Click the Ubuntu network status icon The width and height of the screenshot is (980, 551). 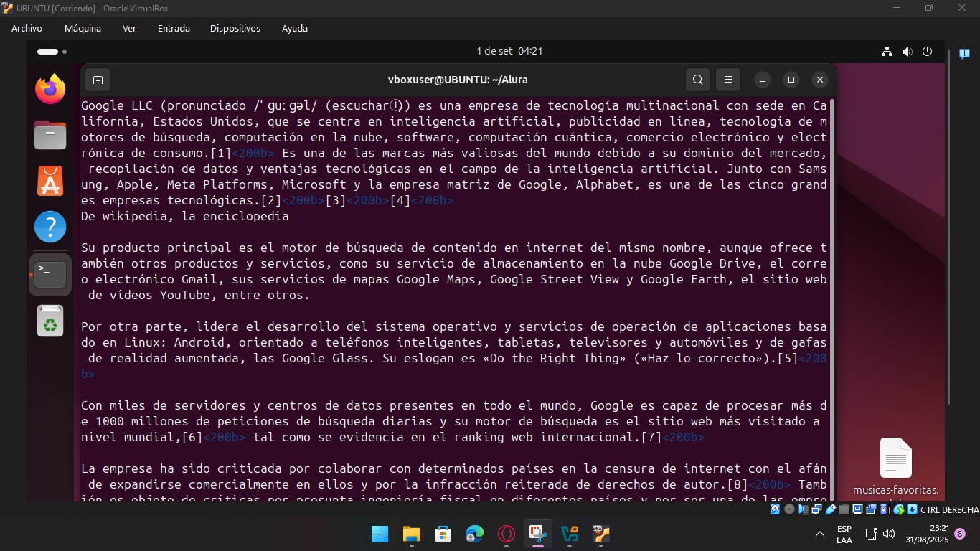point(887,52)
